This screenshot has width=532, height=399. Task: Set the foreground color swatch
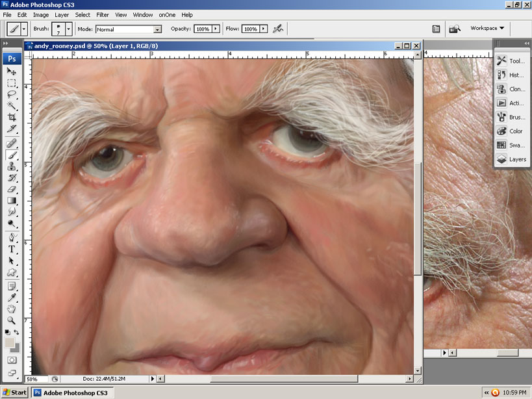[x=10, y=342]
